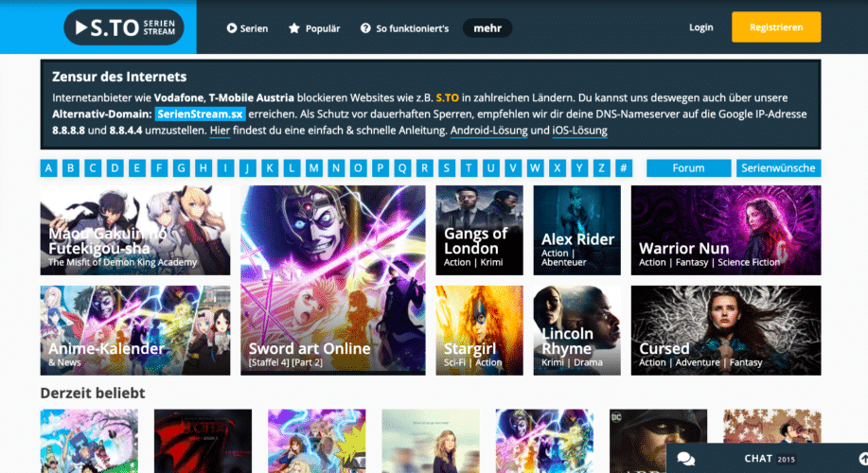
Task: Filter series by letter O
Action: [359, 168]
